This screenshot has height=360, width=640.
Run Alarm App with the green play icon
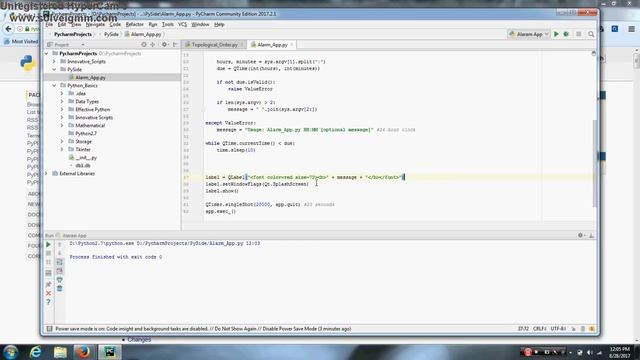click(x=556, y=34)
